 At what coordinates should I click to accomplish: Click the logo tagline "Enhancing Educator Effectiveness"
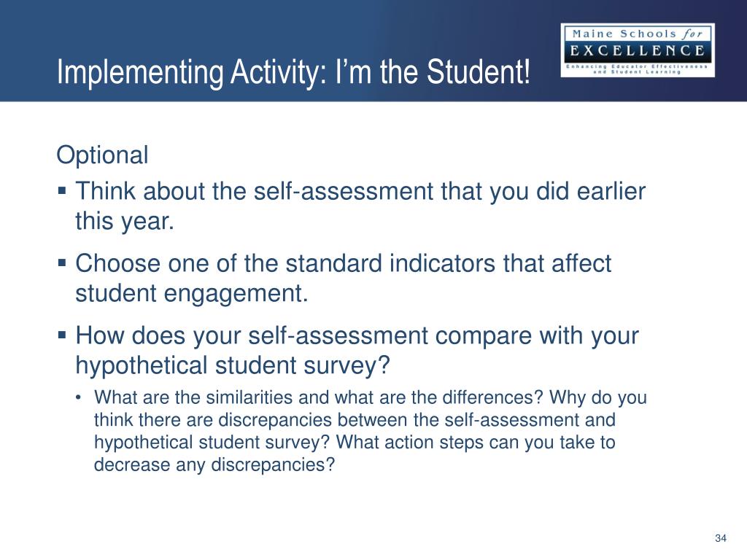pyautogui.click(x=637, y=66)
